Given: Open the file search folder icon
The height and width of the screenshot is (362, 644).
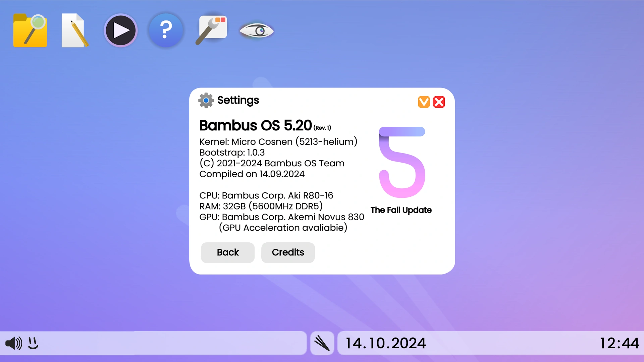Looking at the screenshot, I should pos(30,31).
